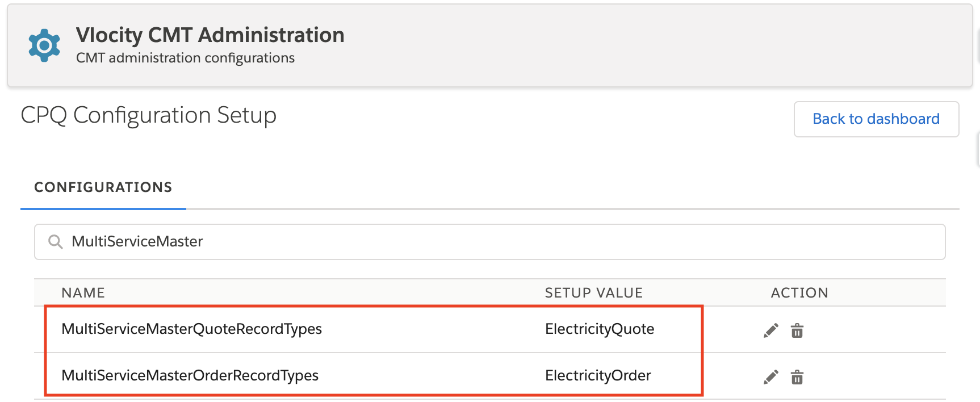Delete the MultiServiceMasterOrderRecordTypes configuration
Viewport: 980px width, 402px height.
[x=797, y=377]
